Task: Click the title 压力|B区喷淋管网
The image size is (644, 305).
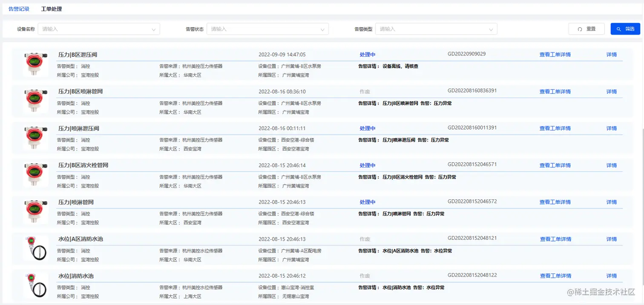Action: point(80,92)
